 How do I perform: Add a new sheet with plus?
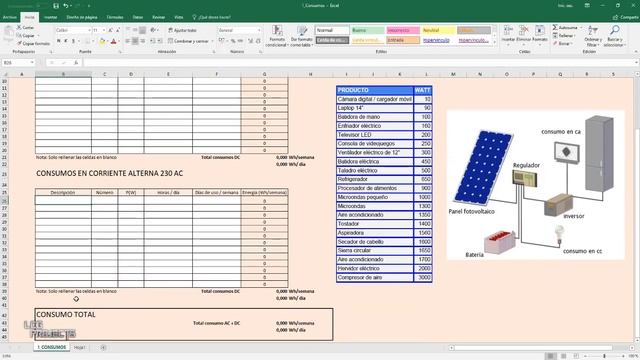coord(103,347)
